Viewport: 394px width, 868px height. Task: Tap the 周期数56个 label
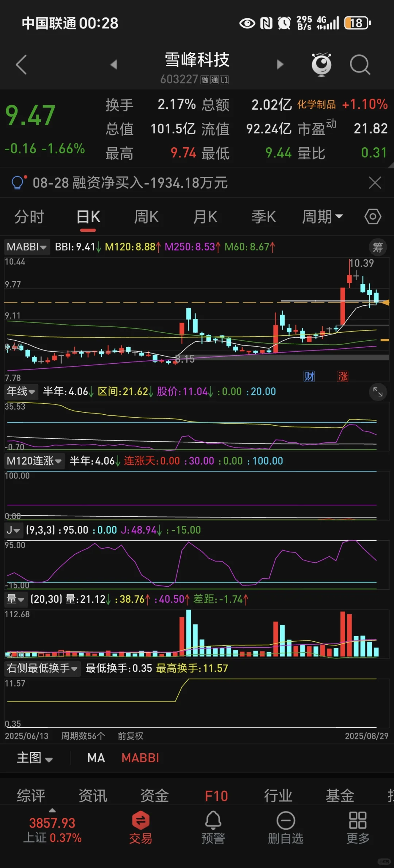point(83,736)
